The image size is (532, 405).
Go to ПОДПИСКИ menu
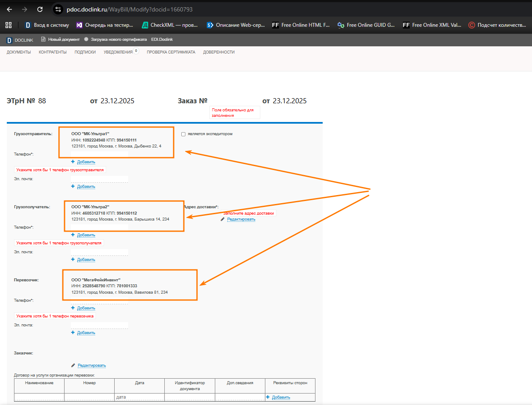[x=85, y=52]
